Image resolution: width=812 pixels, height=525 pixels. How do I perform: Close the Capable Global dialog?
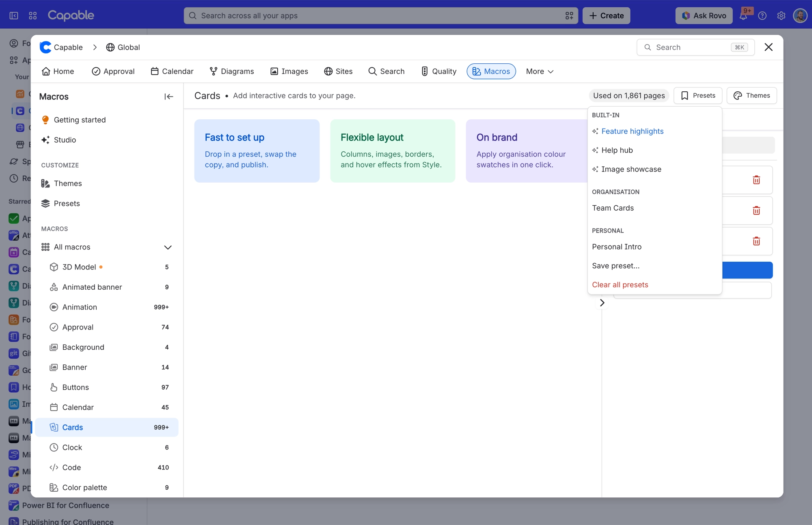point(769,47)
